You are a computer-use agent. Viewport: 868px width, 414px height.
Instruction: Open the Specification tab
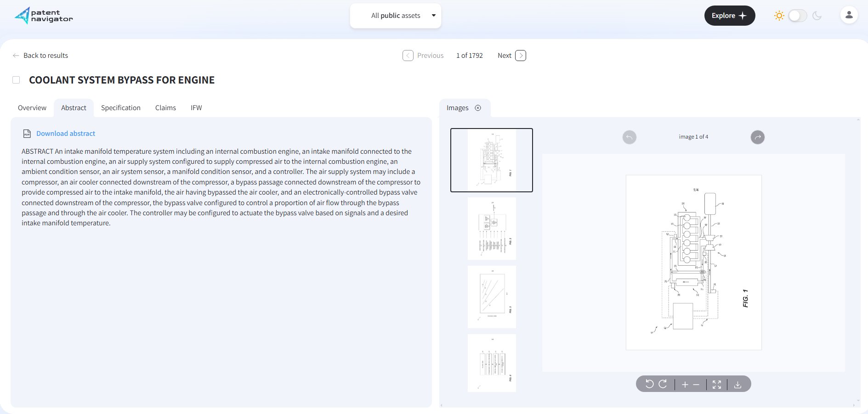click(x=120, y=107)
